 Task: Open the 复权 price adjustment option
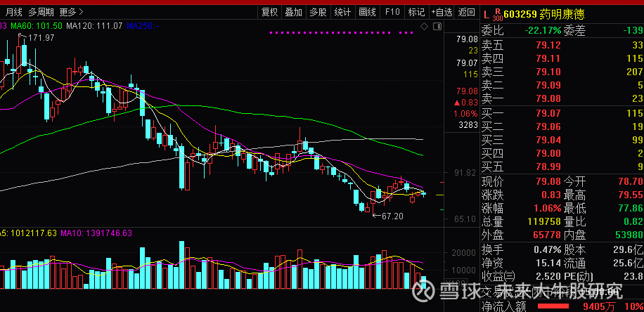coord(269,13)
